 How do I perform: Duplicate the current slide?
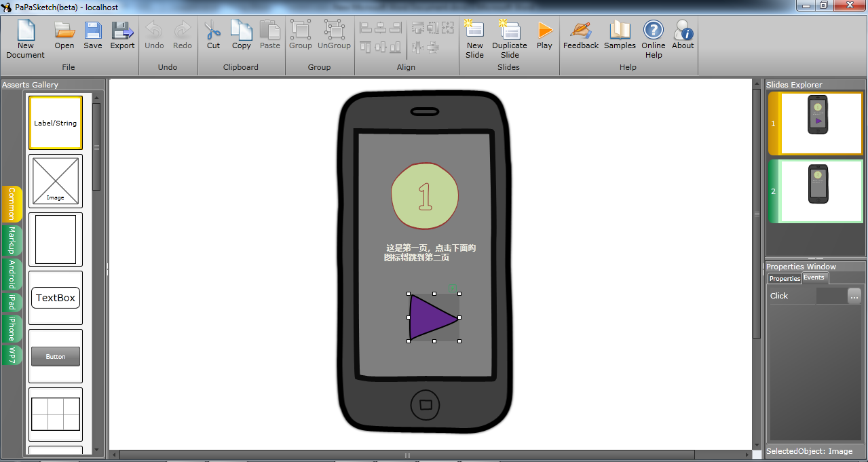510,39
